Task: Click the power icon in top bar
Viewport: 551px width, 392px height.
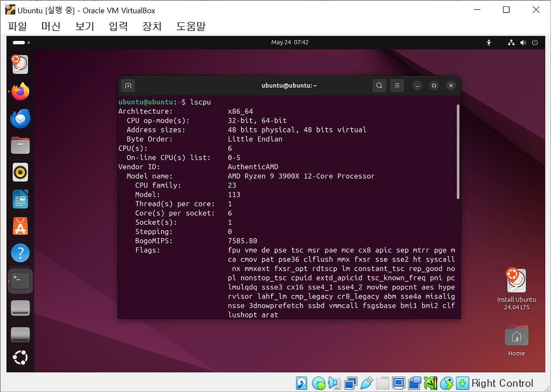Action: point(535,43)
